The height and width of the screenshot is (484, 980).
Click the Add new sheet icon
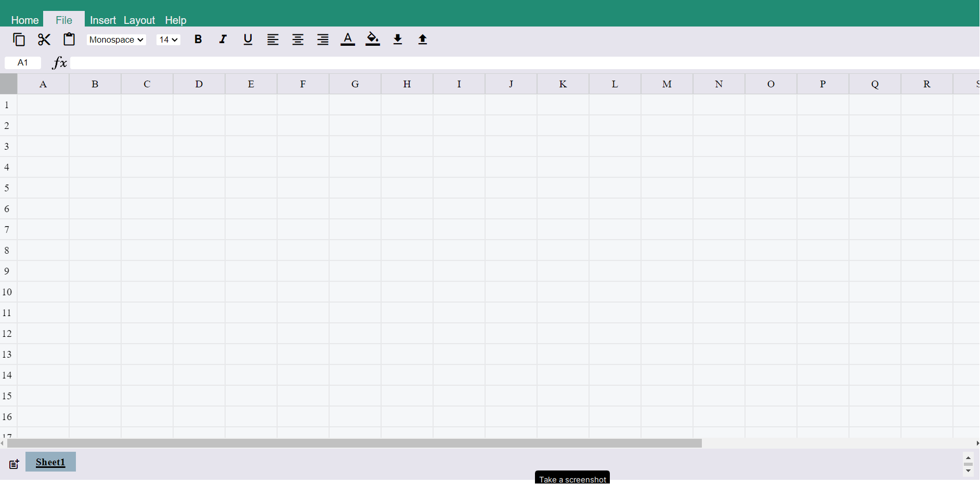(x=14, y=464)
